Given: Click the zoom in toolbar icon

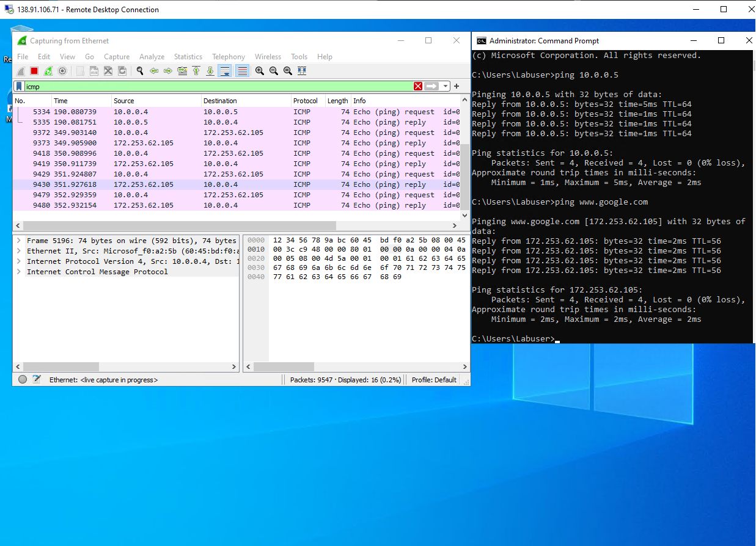Looking at the screenshot, I should (x=259, y=70).
